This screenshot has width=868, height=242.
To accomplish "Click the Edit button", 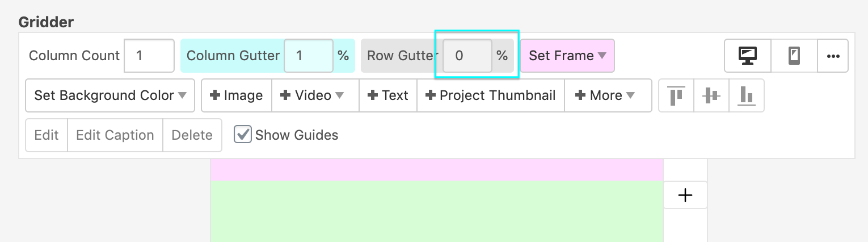I will click(47, 135).
